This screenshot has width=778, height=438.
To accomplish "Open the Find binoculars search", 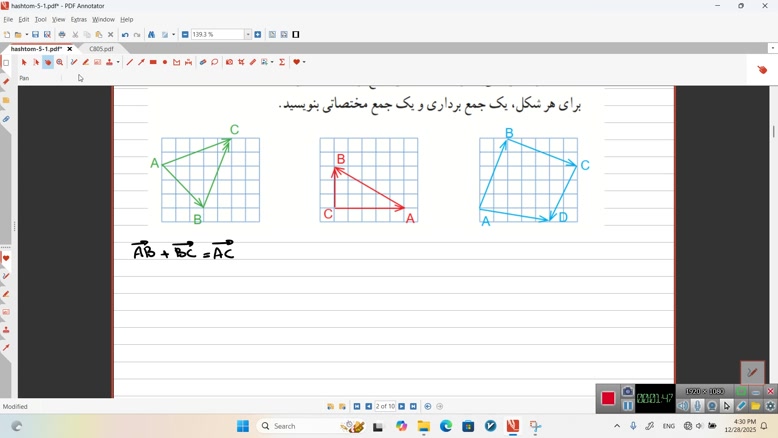I will [x=152, y=35].
